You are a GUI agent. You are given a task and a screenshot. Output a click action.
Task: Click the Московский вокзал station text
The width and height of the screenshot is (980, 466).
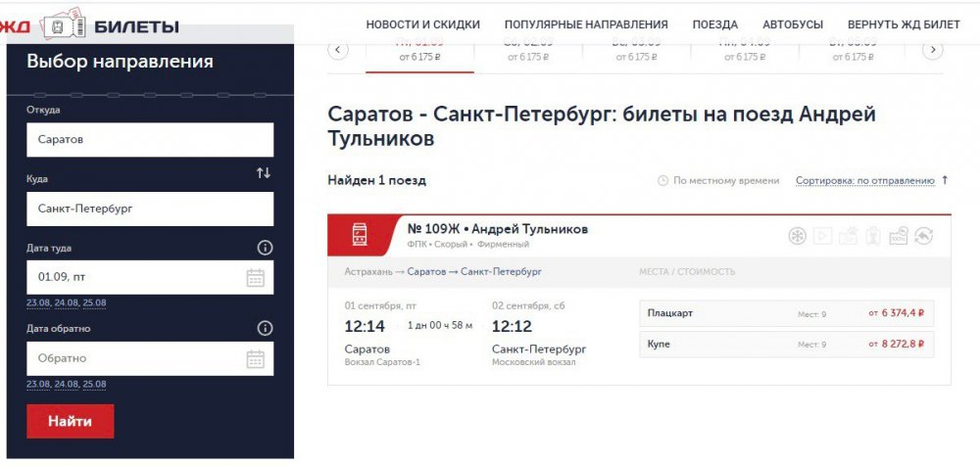tap(534, 362)
